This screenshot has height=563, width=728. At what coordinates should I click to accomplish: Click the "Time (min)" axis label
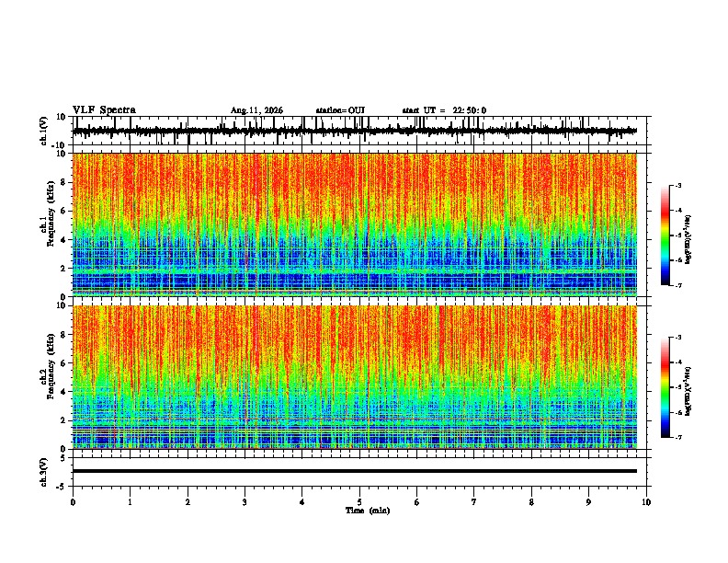(x=368, y=511)
